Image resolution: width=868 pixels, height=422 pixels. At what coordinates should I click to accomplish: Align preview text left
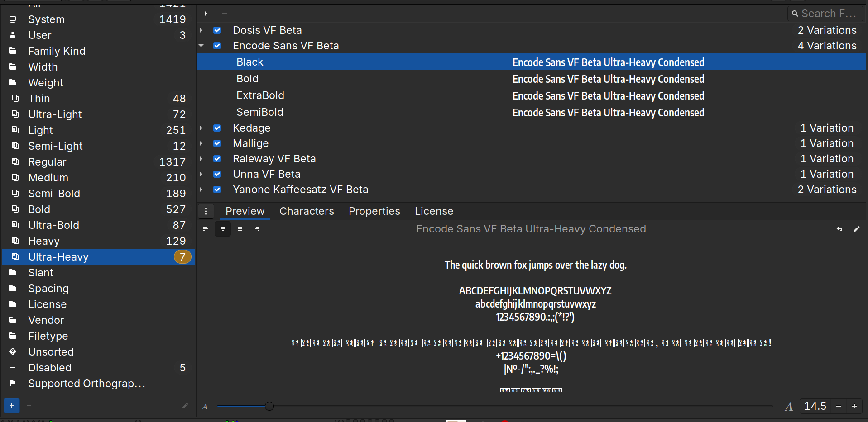click(x=206, y=229)
